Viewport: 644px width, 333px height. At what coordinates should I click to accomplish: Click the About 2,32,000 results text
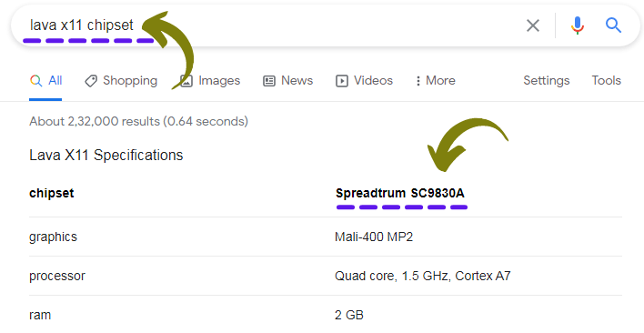coord(138,122)
